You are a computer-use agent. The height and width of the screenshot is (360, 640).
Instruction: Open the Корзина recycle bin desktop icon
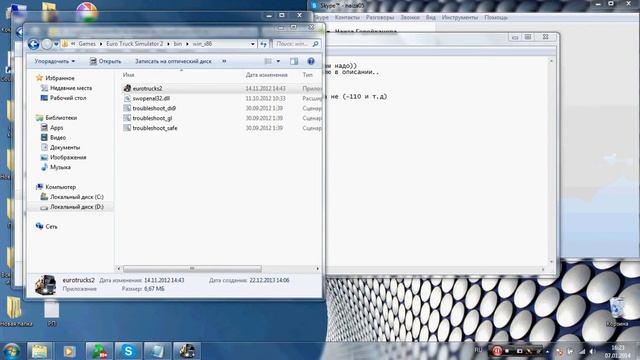617,311
